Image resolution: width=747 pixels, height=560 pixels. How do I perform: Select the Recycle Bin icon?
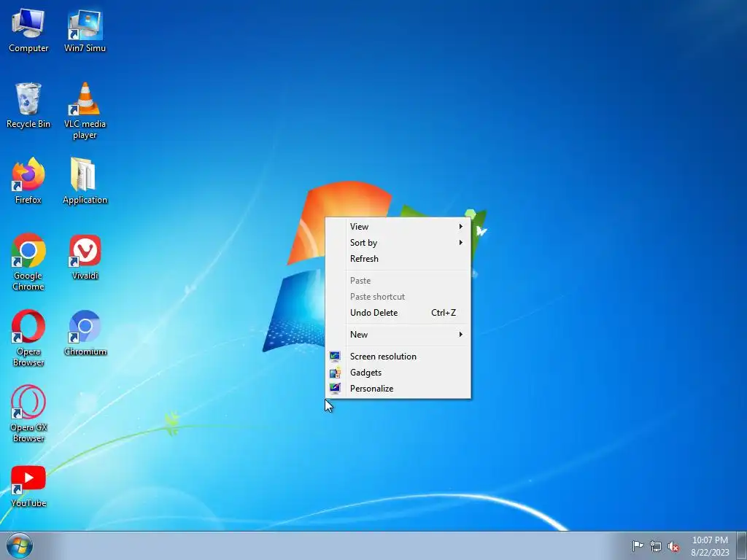(x=28, y=105)
